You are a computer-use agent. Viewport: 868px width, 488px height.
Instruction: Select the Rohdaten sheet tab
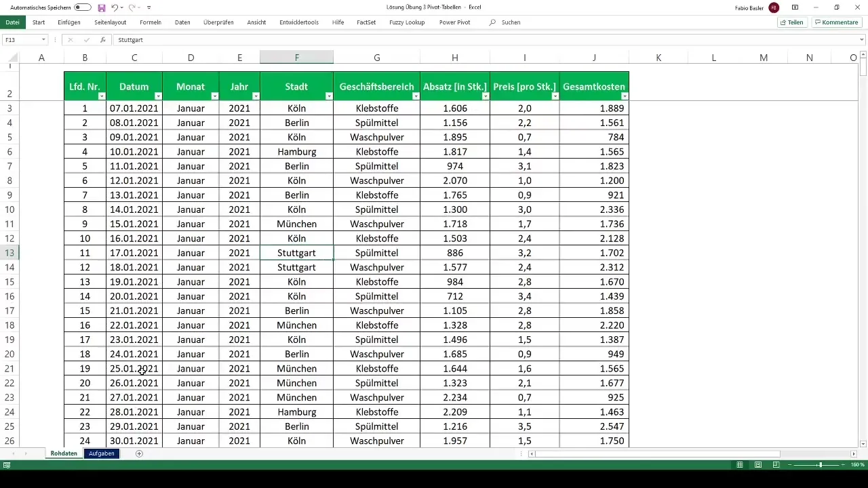pyautogui.click(x=64, y=453)
